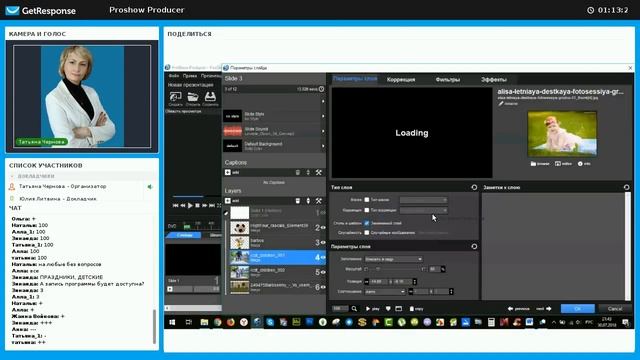Open the Файл menu in ProShow
The height and width of the screenshot is (360, 640).
(x=173, y=76)
